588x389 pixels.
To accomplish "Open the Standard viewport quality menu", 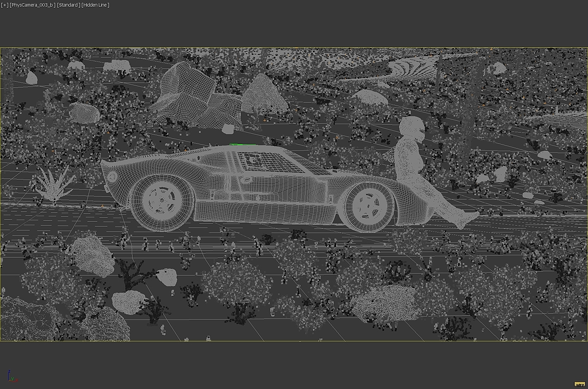I will (x=69, y=5).
